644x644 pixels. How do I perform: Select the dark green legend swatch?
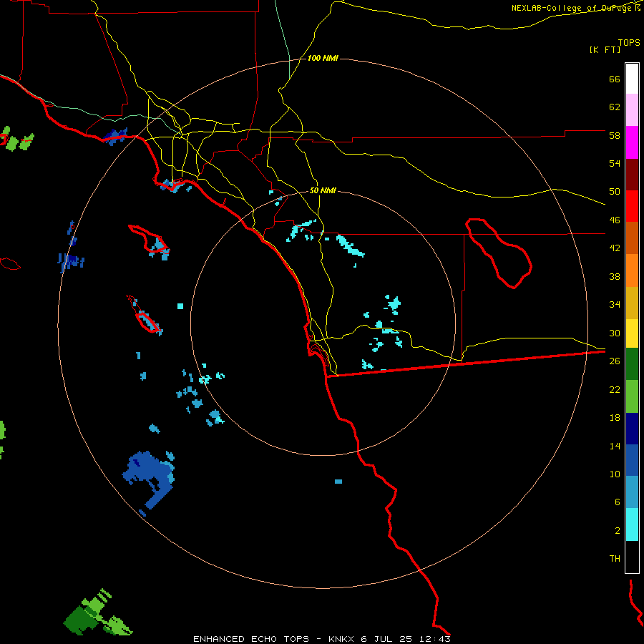[632, 364]
